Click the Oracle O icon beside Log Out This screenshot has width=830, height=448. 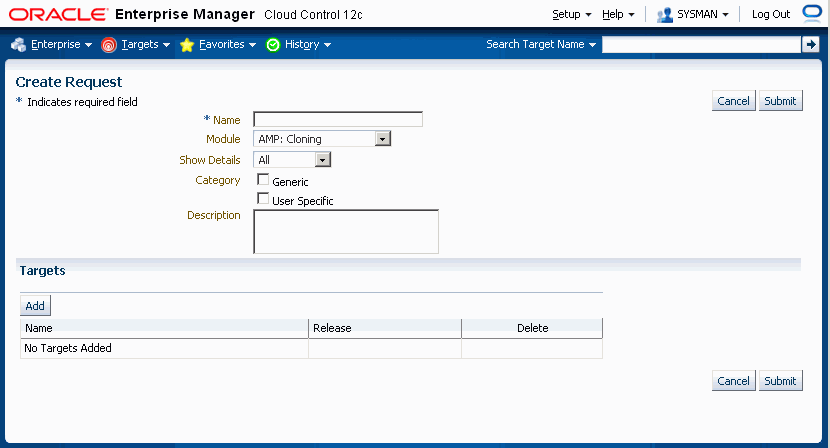click(x=812, y=12)
